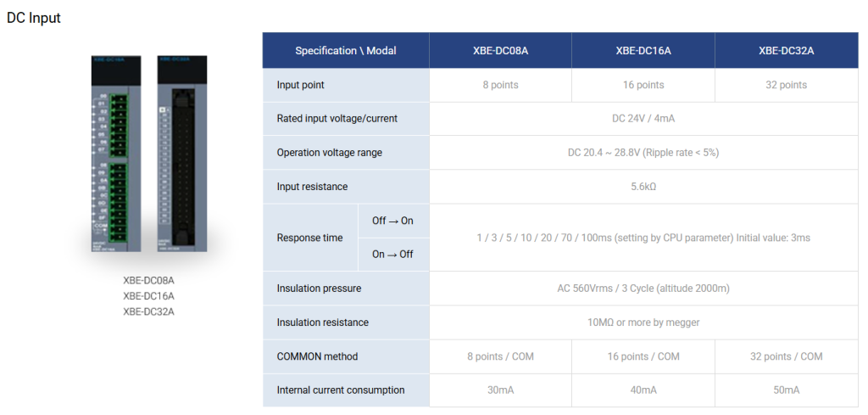Select the 40mA current consumption value

(x=643, y=390)
